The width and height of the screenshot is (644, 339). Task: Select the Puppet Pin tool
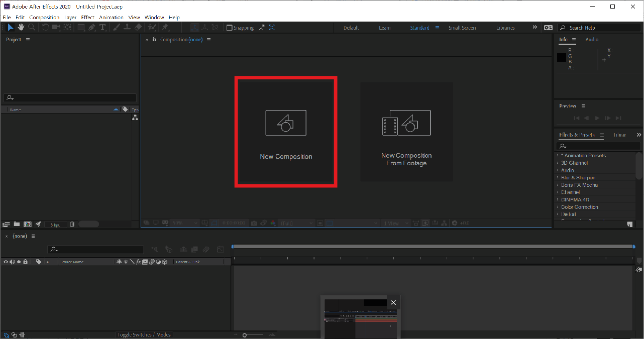(x=165, y=28)
